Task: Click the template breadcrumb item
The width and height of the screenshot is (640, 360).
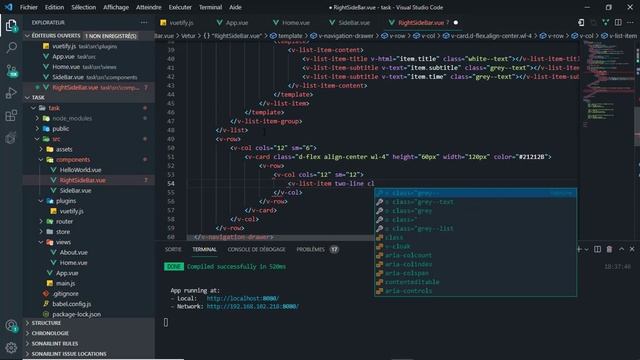Action: tap(286, 36)
